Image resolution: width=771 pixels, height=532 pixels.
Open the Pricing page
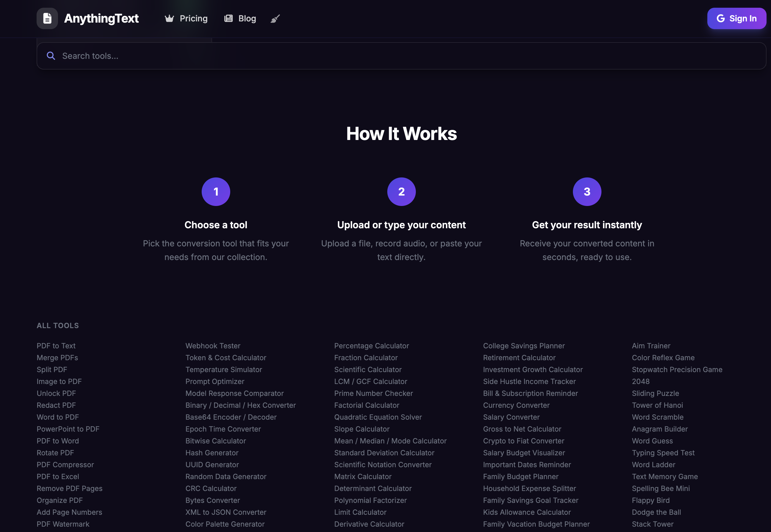click(x=194, y=18)
